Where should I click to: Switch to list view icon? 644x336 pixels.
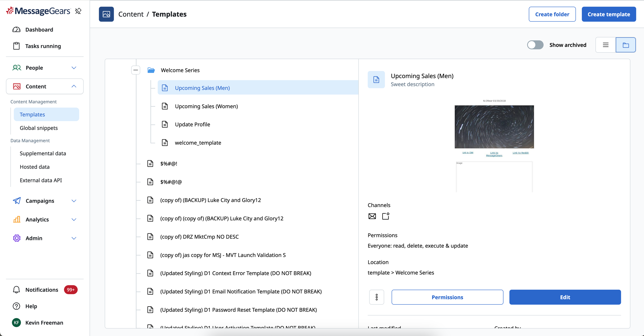tap(606, 45)
